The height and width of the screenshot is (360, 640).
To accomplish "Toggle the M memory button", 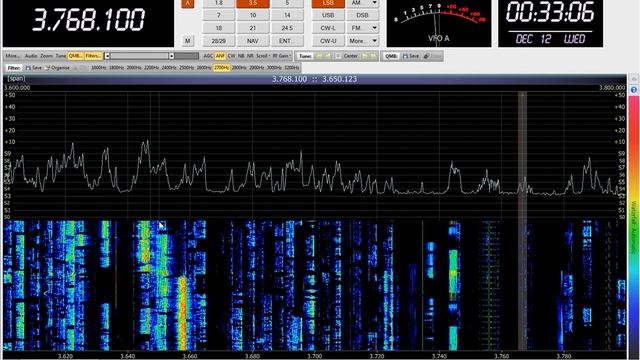I will click(x=187, y=41).
